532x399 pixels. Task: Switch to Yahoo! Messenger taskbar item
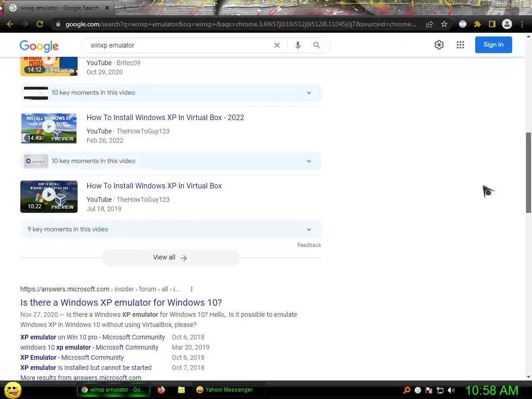pyautogui.click(x=229, y=390)
